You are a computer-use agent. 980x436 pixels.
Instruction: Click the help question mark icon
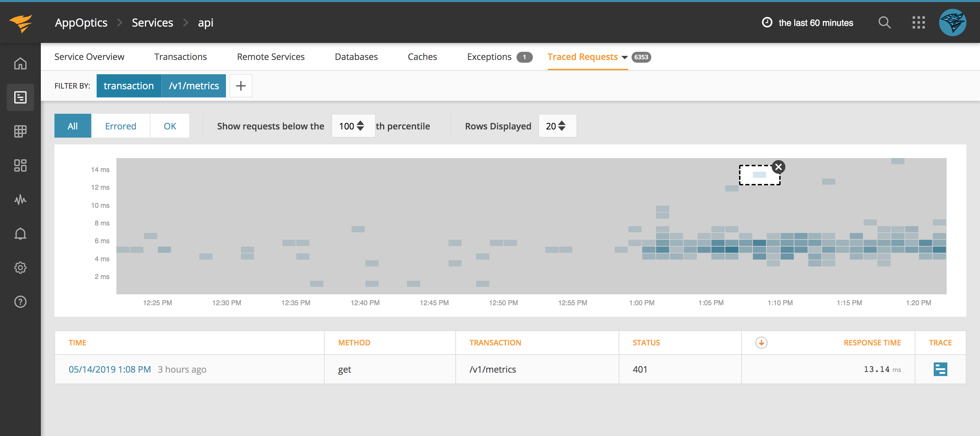pyautogui.click(x=20, y=301)
